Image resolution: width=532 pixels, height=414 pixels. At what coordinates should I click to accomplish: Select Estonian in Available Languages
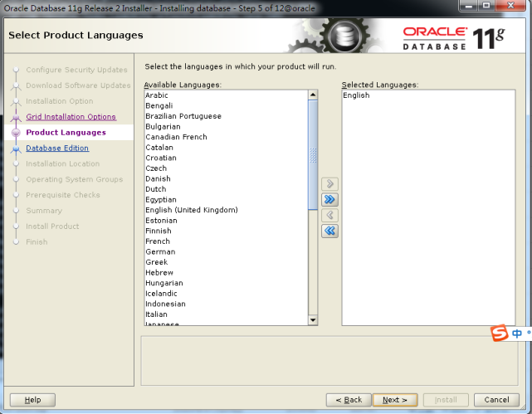tap(226, 221)
